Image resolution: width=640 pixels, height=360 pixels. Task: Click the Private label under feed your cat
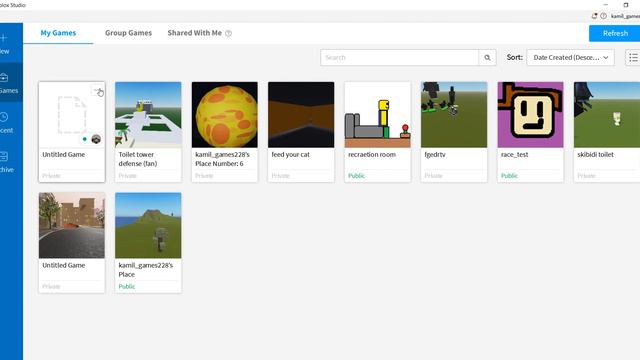click(x=280, y=176)
